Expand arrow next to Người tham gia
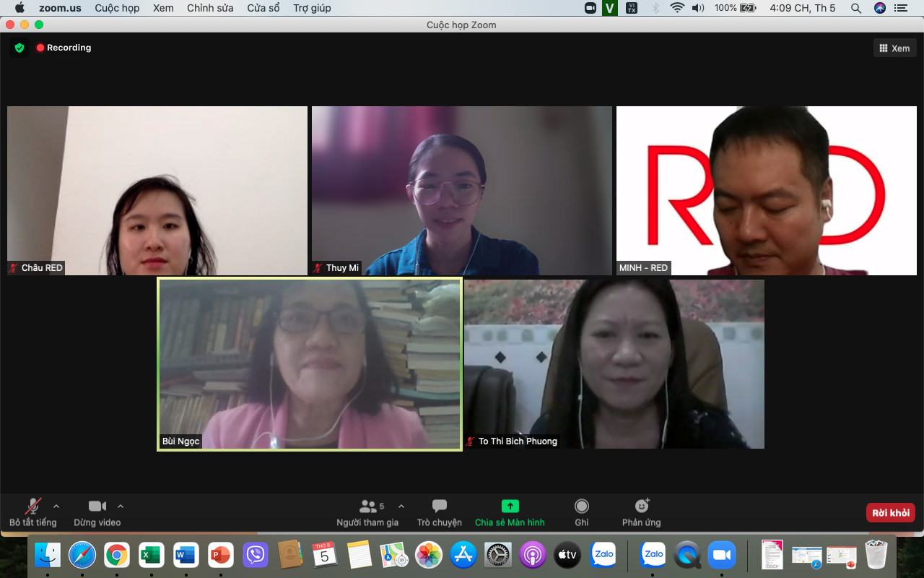This screenshot has width=924, height=578. pos(401,506)
